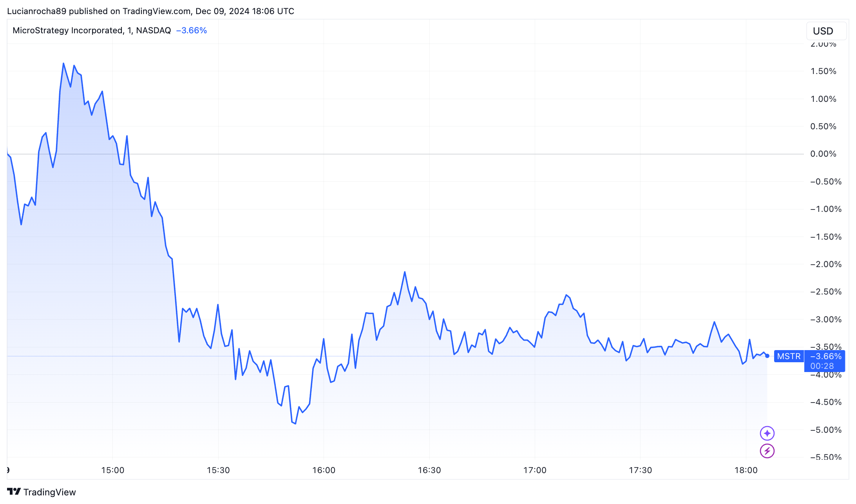Screen dimensions: 856x504
Task: Click the blue -3.66% change in header
Action: [191, 30]
